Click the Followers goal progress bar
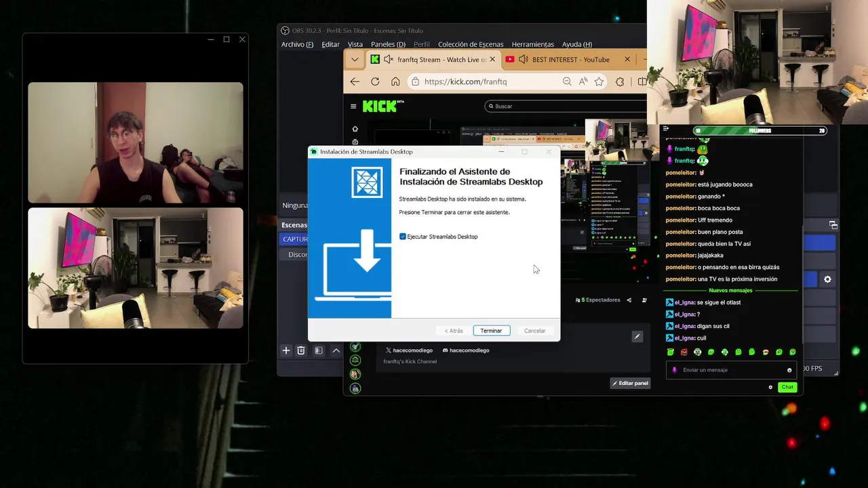Viewport: 868px width, 488px height. point(760,131)
